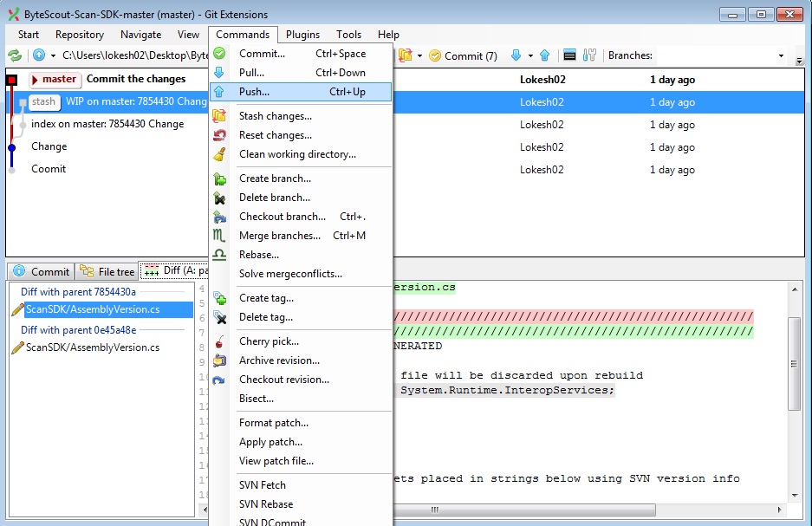Viewport: 812px width, 526px height.
Task: Click the balance icon beside Rebase...
Action: coord(219,254)
